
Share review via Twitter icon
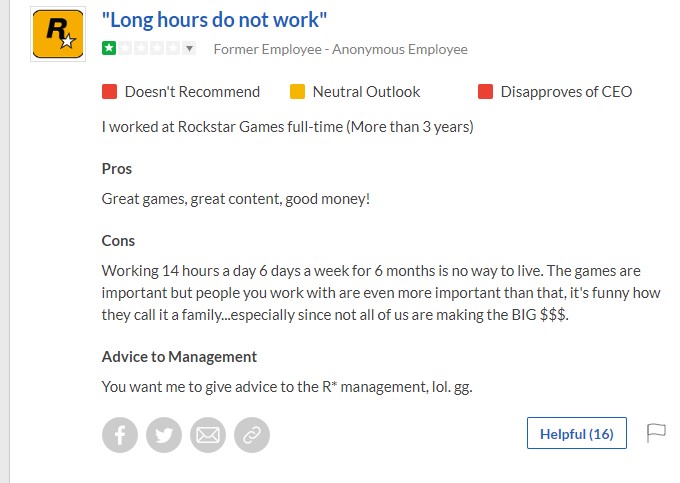pos(164,435)
